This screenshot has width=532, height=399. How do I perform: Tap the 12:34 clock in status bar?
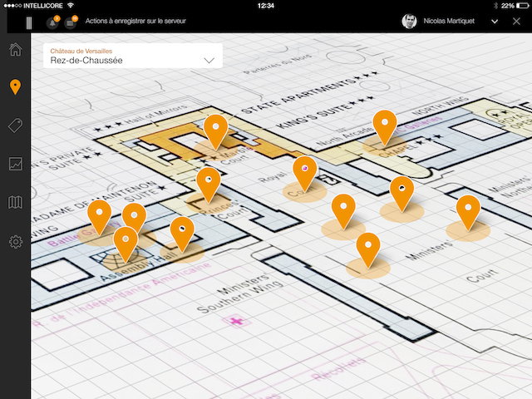tap(266, 6)
